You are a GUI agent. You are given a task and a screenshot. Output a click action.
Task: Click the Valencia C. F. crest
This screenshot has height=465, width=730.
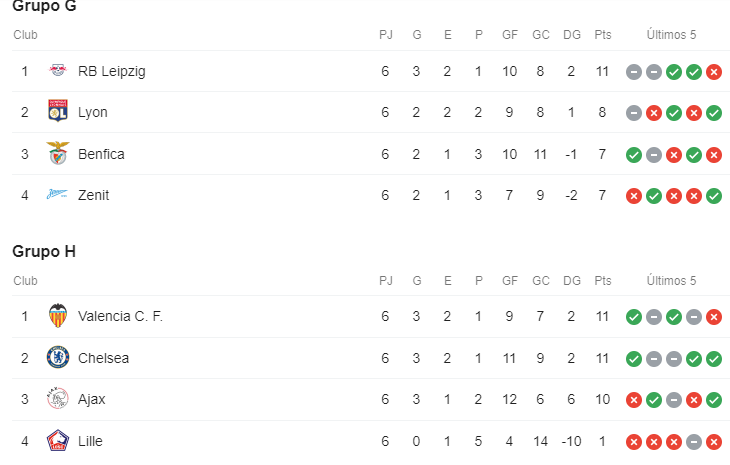click(x=57, y=316)
